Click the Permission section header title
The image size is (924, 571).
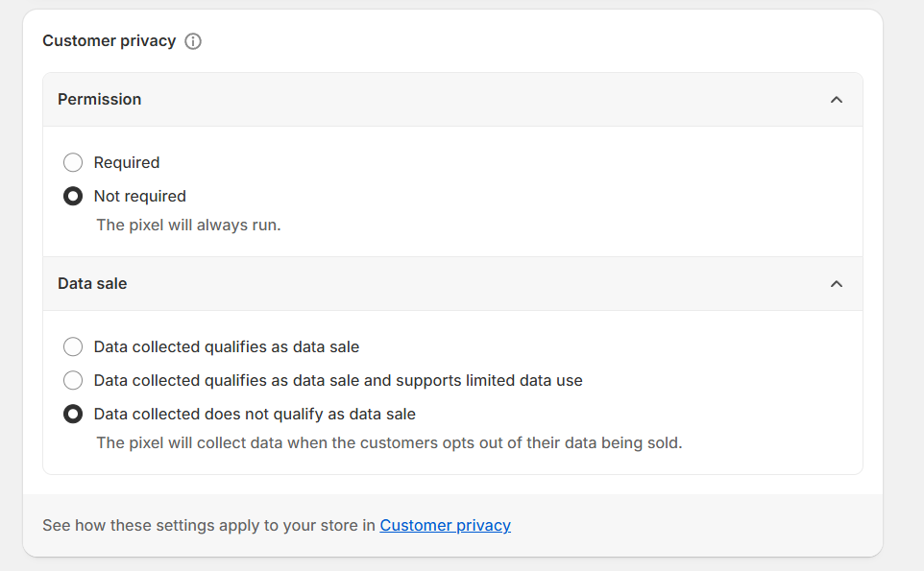[100, 100]
